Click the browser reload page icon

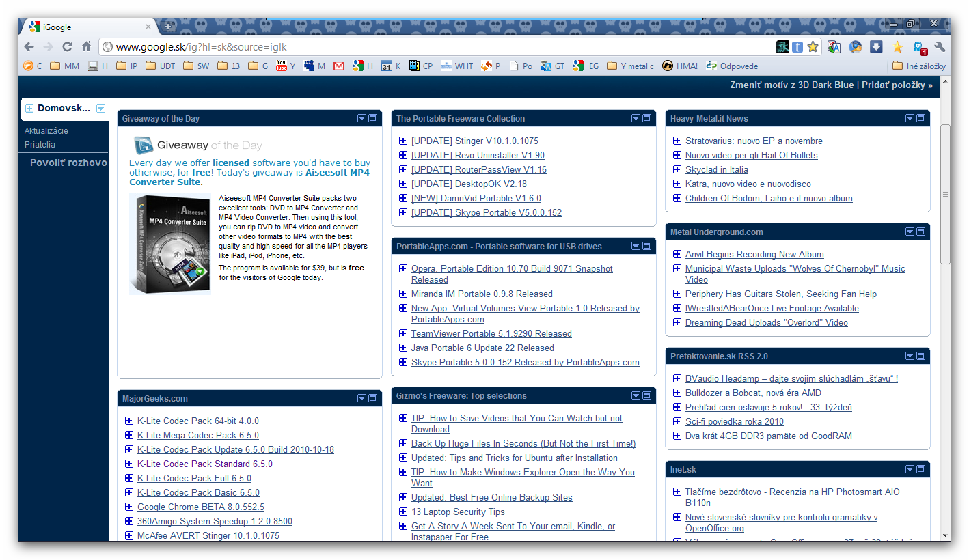click(67, 47)
